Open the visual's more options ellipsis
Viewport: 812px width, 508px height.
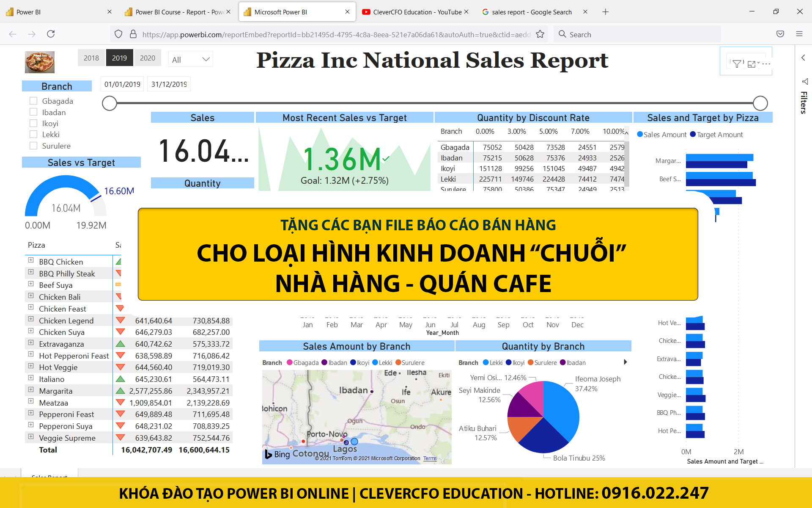pos(766,64)
